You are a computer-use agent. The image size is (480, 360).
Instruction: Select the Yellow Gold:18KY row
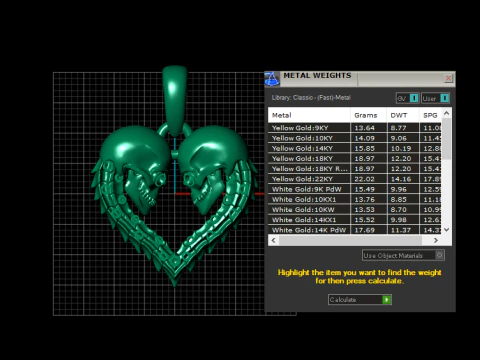[355, 159]
